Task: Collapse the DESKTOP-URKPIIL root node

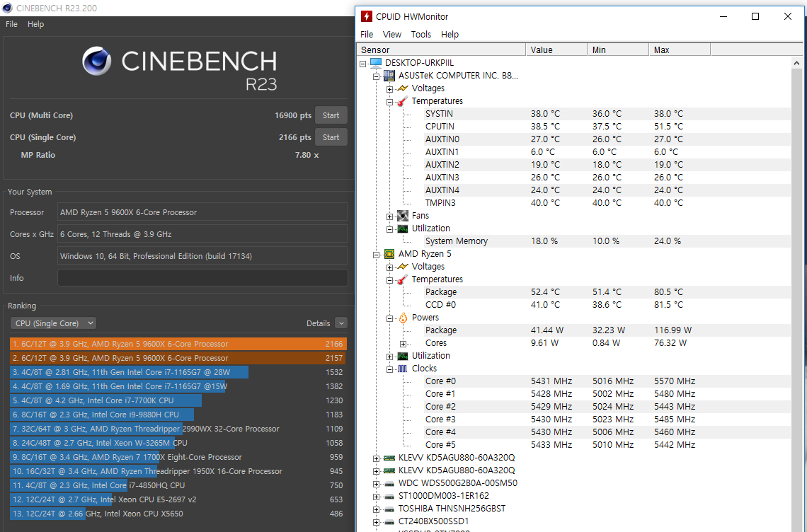Action: 363,63
